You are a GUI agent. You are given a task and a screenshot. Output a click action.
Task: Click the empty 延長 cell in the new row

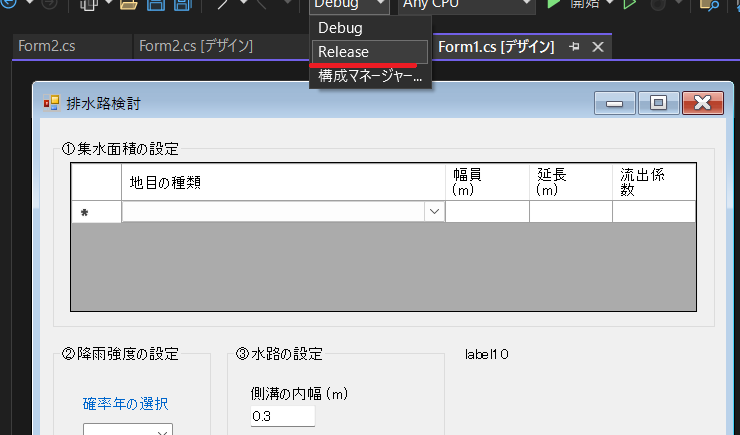click(571, 212)
